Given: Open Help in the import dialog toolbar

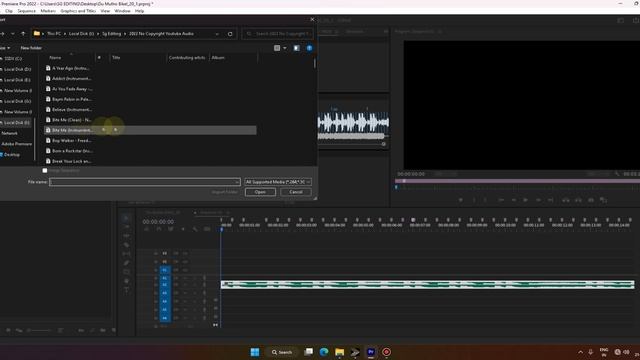Looking at the screenshot, I should (x=309, y=48).
